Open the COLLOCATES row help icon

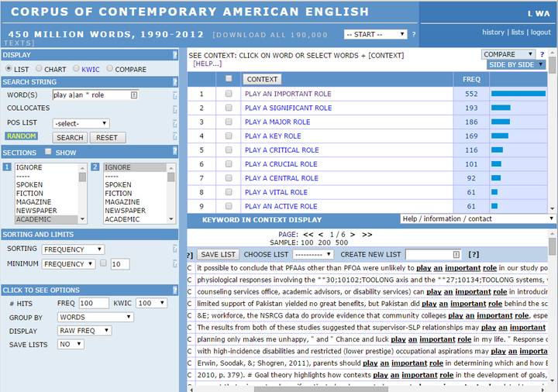(x=174, y=109)
